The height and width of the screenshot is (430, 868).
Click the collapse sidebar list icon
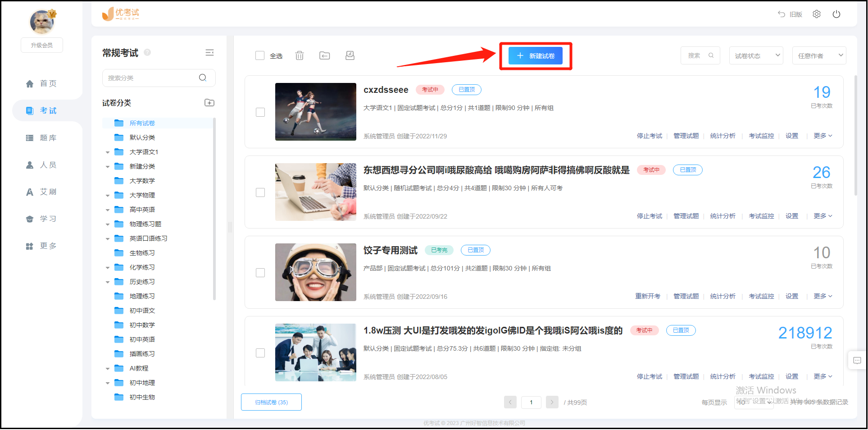tap(209, 53)
